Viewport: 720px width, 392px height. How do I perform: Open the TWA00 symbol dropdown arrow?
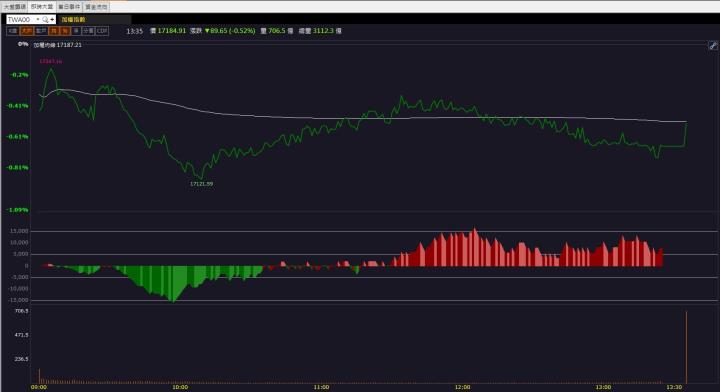click(x=38, y=19)
